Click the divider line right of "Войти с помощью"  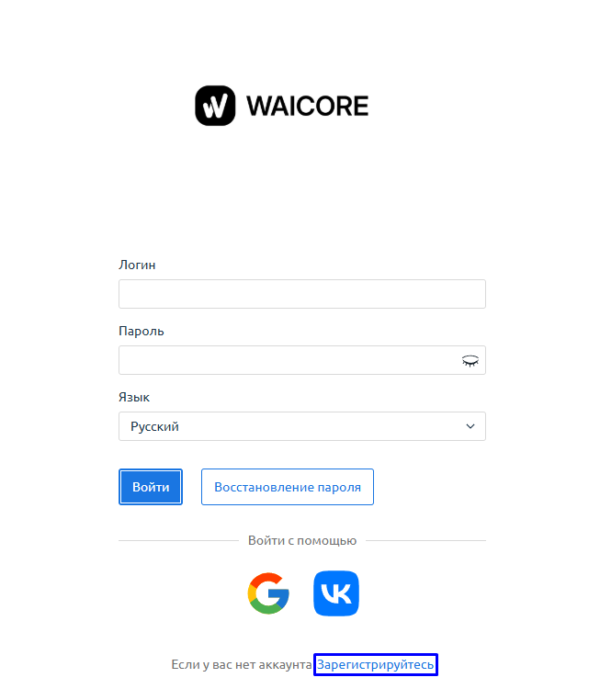[426, 541]
